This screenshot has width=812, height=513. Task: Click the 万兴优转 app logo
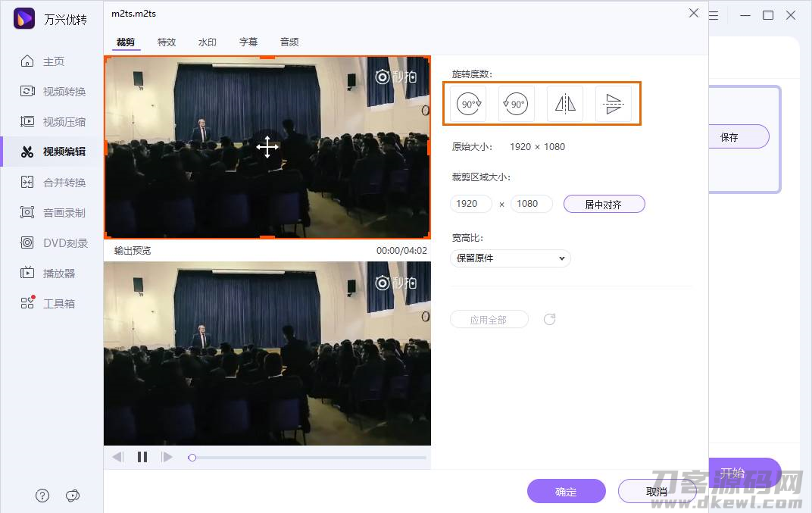23,19
